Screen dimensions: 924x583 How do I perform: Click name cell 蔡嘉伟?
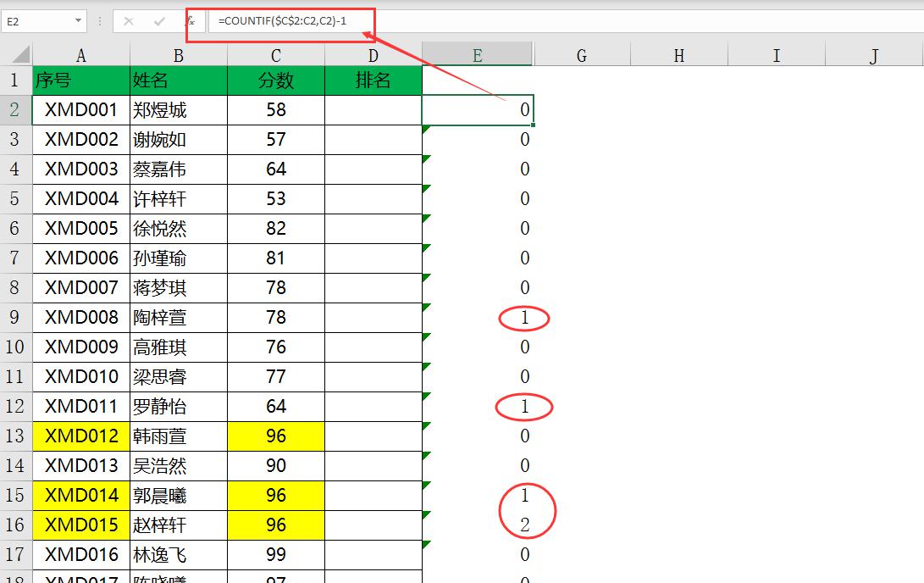pyautogui.click(x=179, y=169)
